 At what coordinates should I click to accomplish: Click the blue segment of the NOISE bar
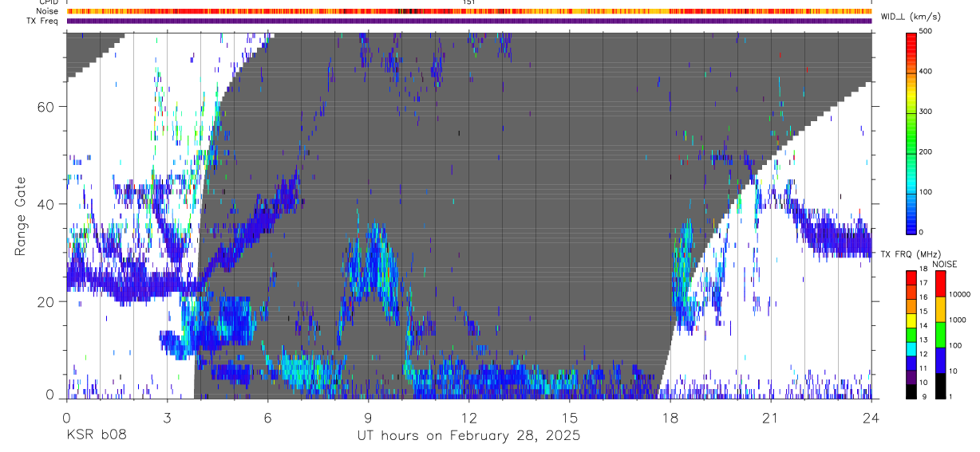coord(940,360)
